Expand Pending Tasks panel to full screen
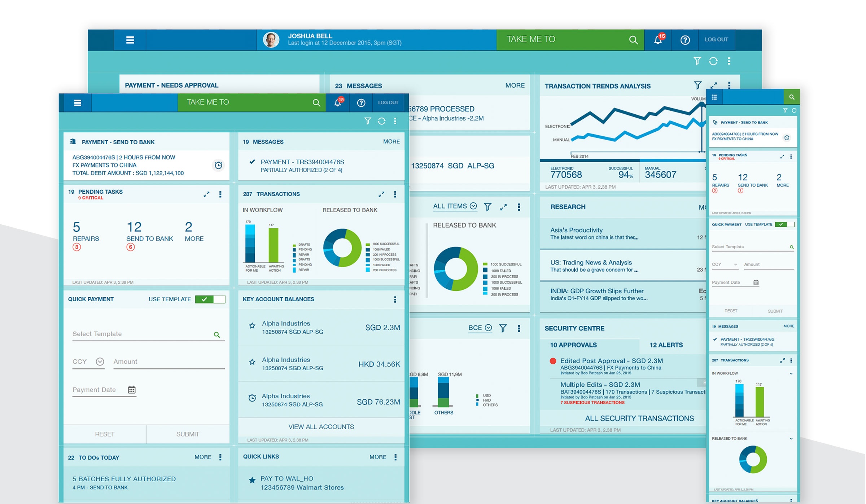 point(206,194)
